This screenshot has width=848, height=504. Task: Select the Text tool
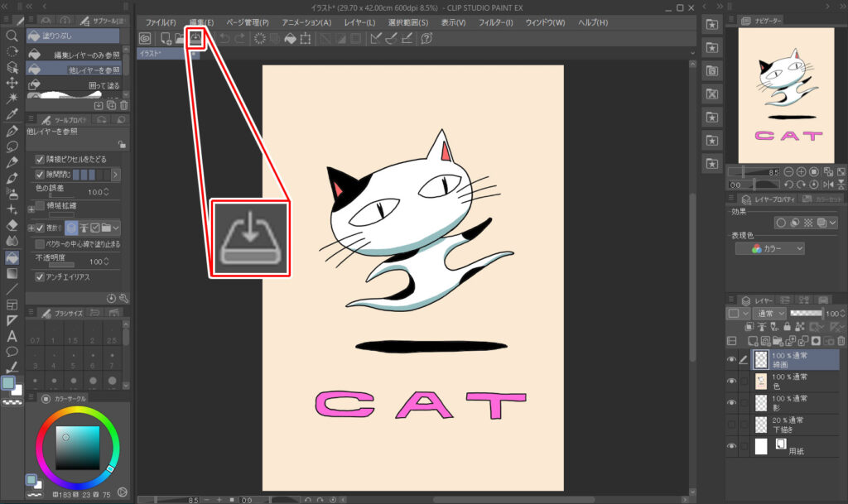(12, 336)
